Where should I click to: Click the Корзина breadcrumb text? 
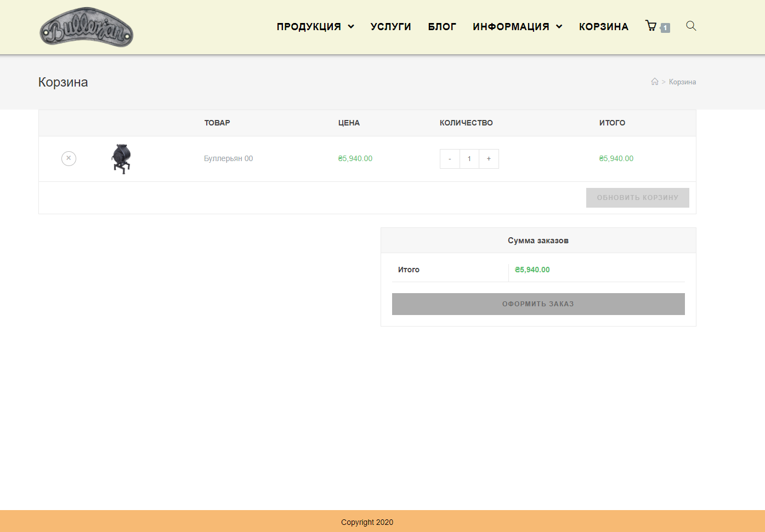tap(682, 82)
